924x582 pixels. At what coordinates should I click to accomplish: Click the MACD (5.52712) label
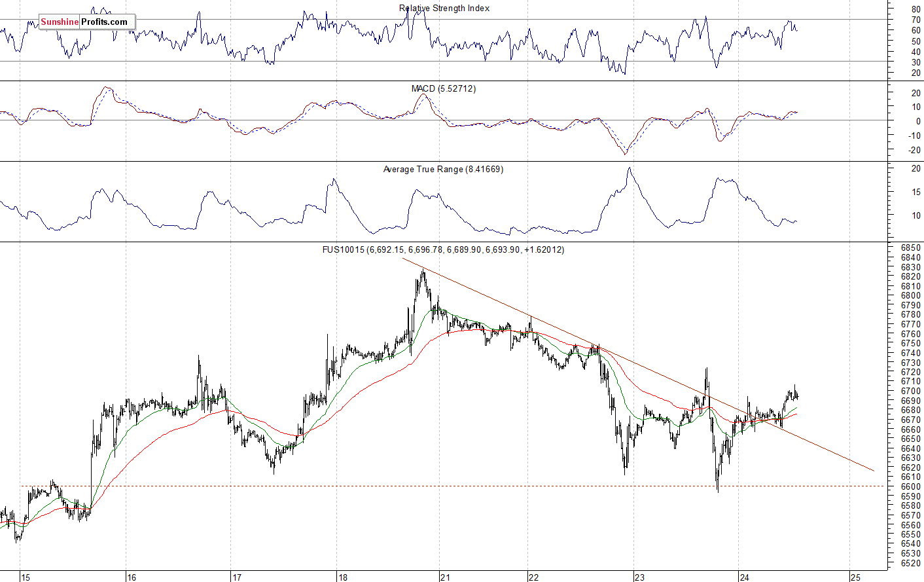tap(444, 88)
